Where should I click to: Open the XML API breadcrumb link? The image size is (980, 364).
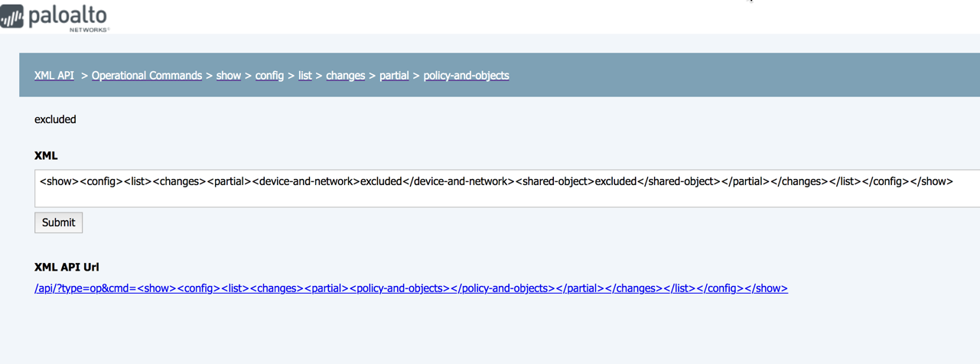[54, 76]
